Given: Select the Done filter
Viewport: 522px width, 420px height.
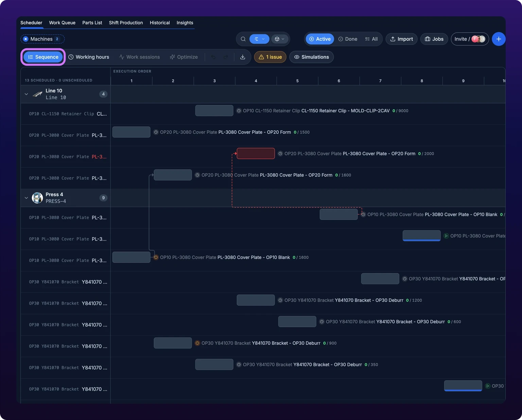Looking at the screenshot, I should [348, 39].
